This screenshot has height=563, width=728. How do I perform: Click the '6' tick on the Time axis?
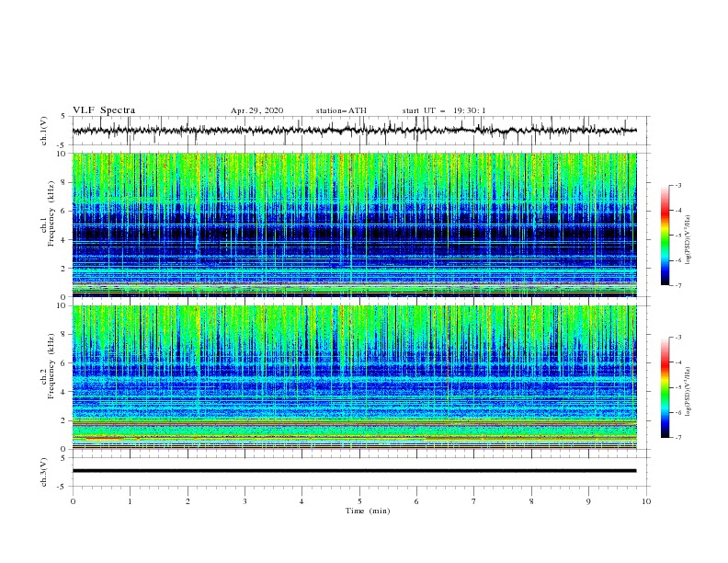416,501
